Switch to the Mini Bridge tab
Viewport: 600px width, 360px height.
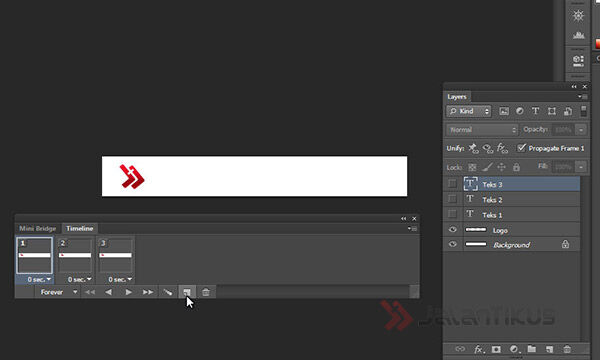[38, 228]
